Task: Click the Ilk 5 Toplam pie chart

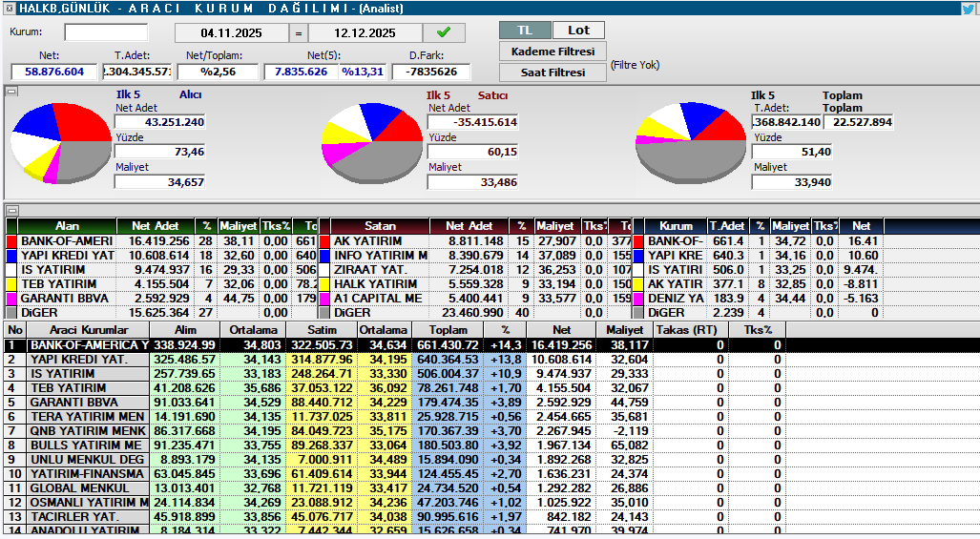Action: pos(690,143)
